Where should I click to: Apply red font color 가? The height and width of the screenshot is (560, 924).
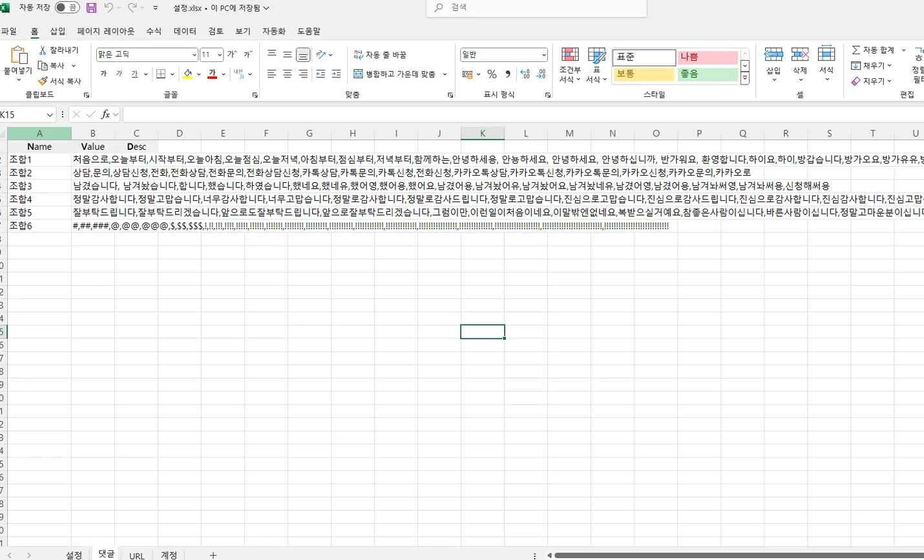[213, 74]
